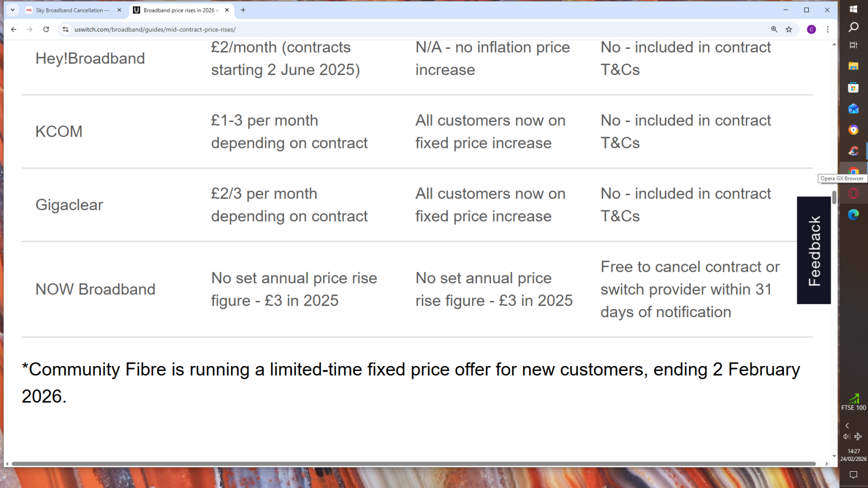
Task: Launch Opera GX Browser from the taskbar
Action: coord(853,194)
